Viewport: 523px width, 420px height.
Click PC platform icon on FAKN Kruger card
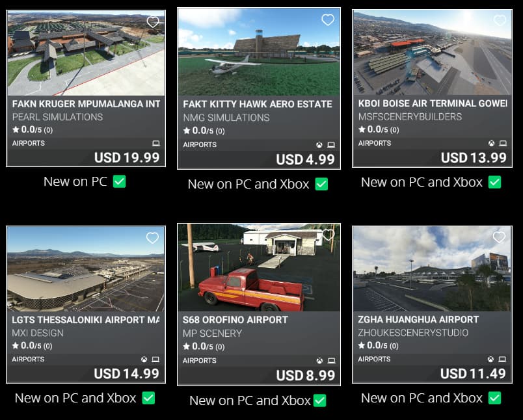[155, 143]
